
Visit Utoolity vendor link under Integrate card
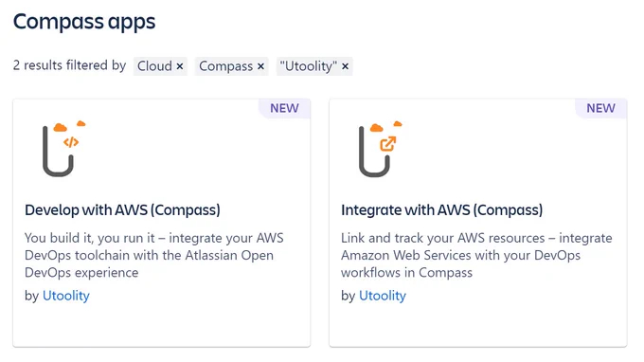[383, 296]
